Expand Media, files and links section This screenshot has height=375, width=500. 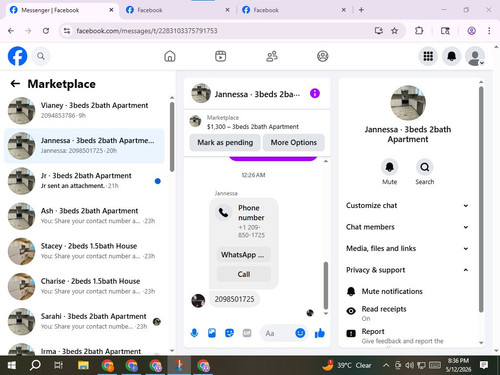(407, 248)
